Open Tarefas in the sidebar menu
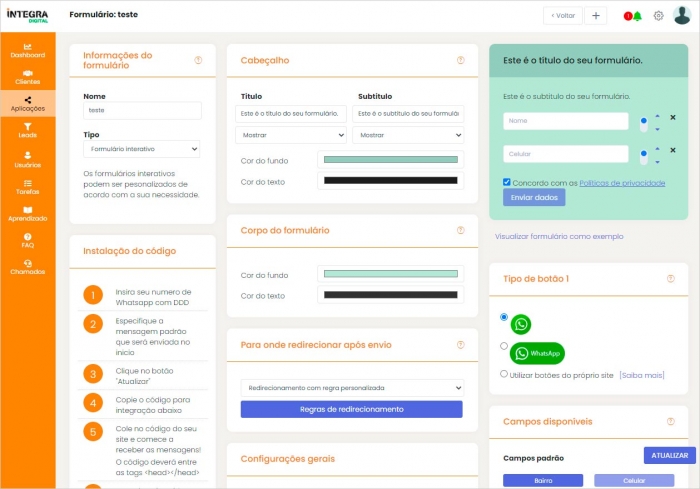This screenshot has height=489, width=700. point(27,186)
